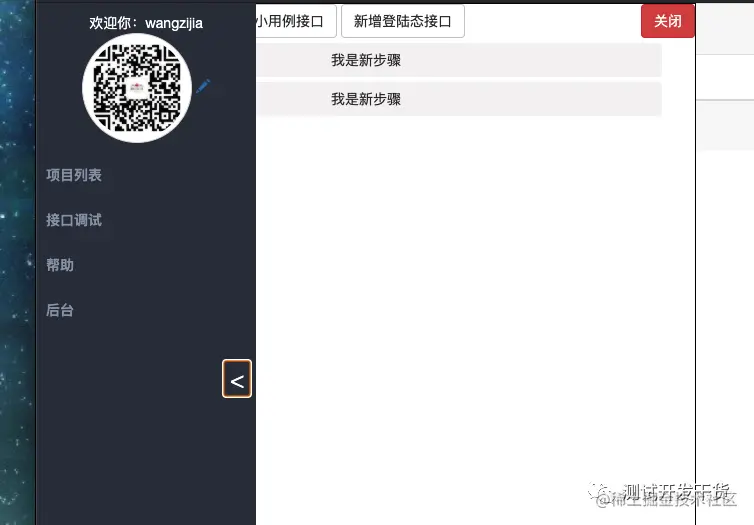The width and height of the screenshot is (754, 525).
Task: Click the QR code avatar image
Action: [137, 88]
